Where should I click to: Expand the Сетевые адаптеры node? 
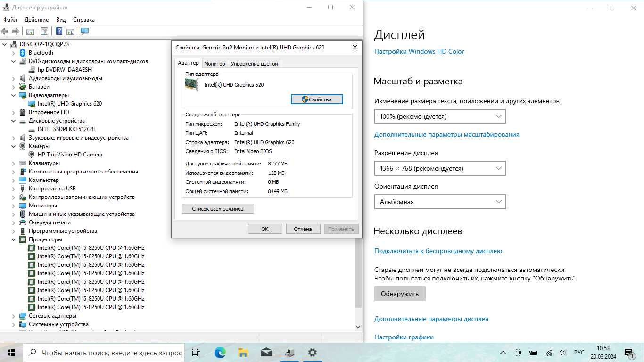(14, 316)
